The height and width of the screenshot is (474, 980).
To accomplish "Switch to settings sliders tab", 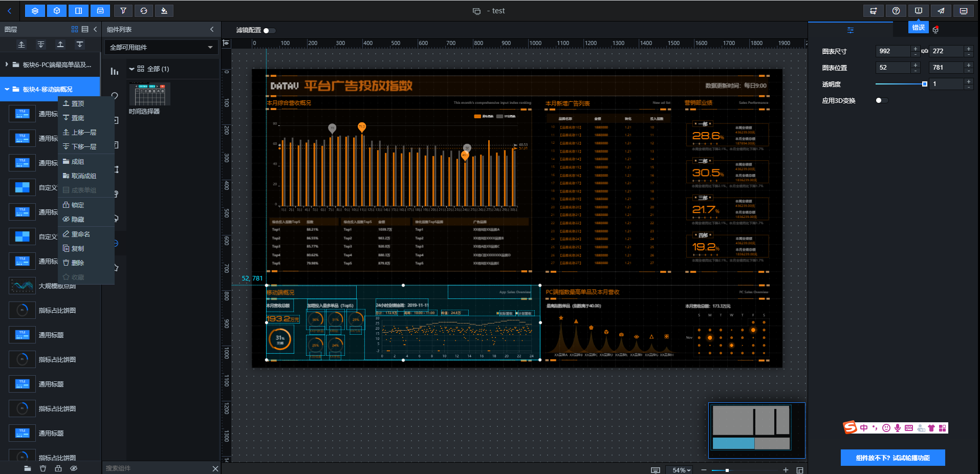I will pos(851,30).
